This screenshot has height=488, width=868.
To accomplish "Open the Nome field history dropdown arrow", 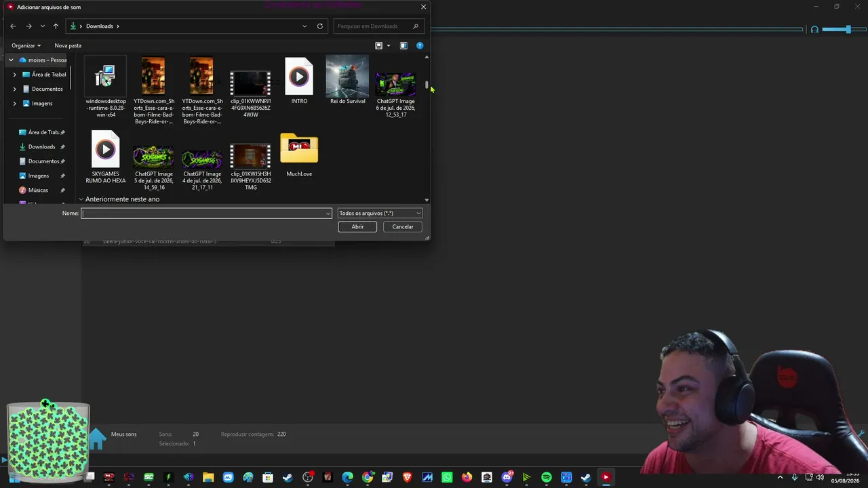I will point(328,213).
